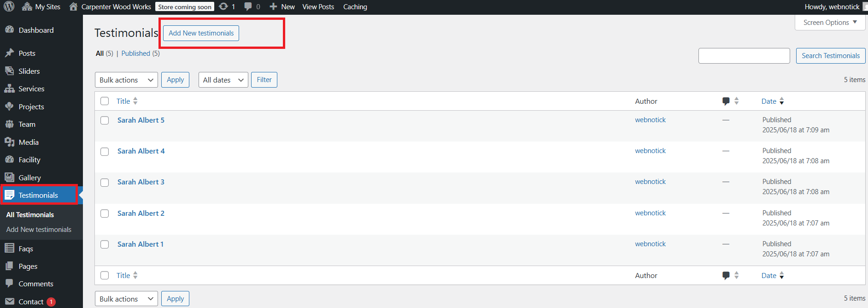The width and height of the screenshot is (868, 308).
Task: Click the Add New testimonials button
Action: [x=201, y=33]
